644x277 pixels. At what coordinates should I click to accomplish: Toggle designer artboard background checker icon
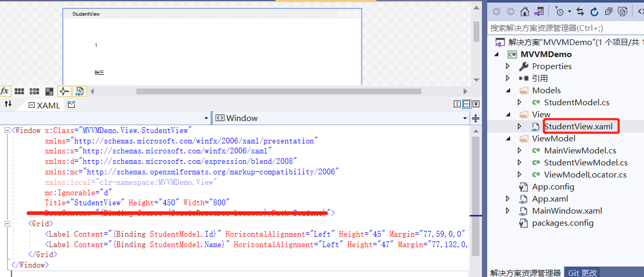(49, 91)
